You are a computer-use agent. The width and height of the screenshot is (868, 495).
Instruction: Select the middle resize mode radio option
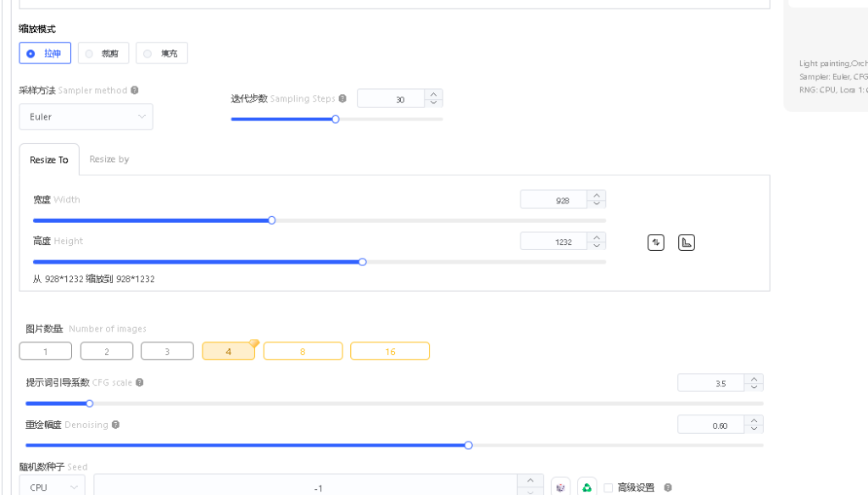point(103,53)
